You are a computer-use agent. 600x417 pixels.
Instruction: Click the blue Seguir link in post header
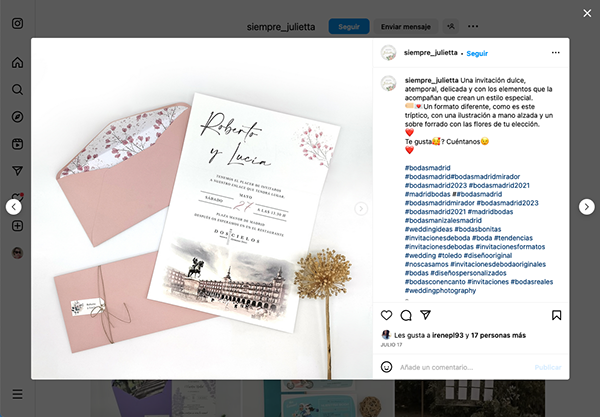[477, 54]
